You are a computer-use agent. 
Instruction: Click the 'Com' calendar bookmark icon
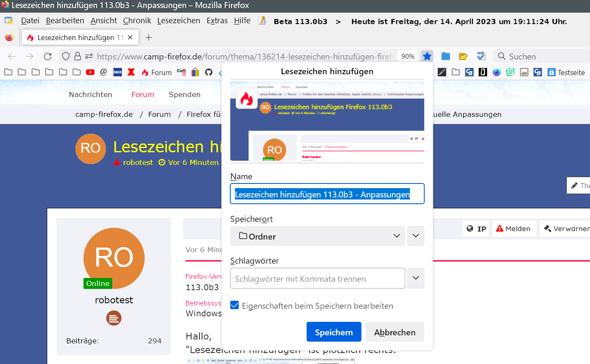(181, 72)
